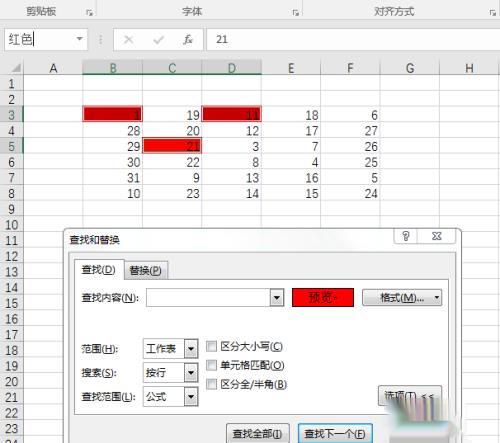500x443 pixels.
Task: Expand the range (工作表) dropdown
Action: [x=191, y=349]
